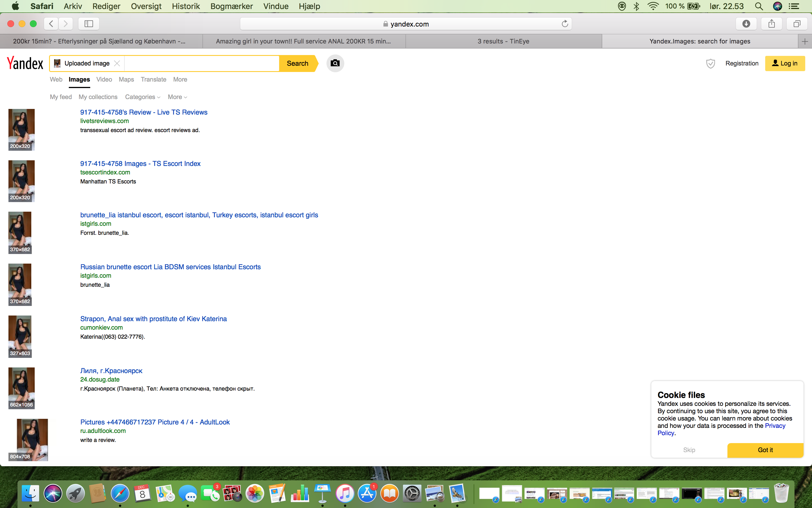Click the 24.dosug.date domain link
This screenshot has width=812, height=508.
(x=100, y=379)
